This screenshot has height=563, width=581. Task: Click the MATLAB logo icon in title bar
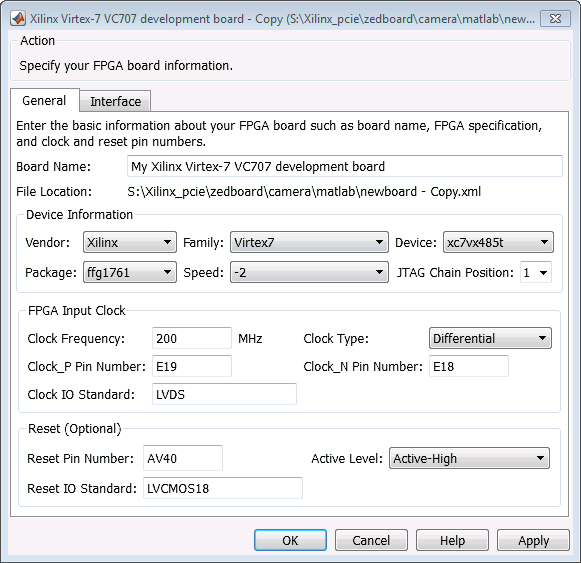18,19
